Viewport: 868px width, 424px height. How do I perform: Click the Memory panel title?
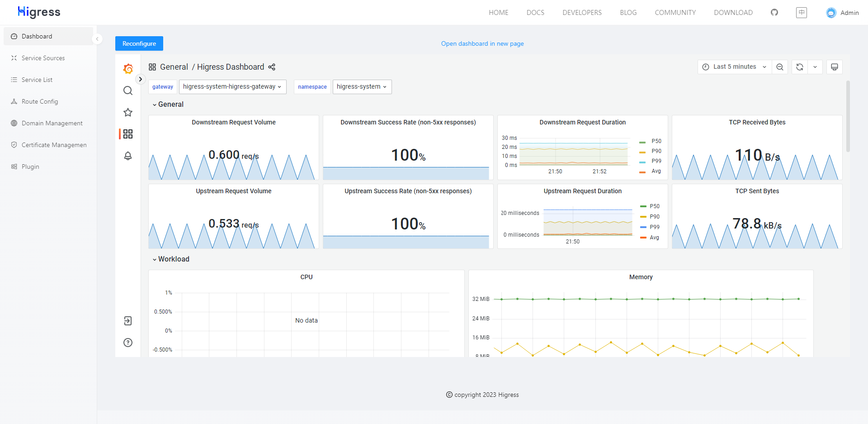[x=641, y=277]
